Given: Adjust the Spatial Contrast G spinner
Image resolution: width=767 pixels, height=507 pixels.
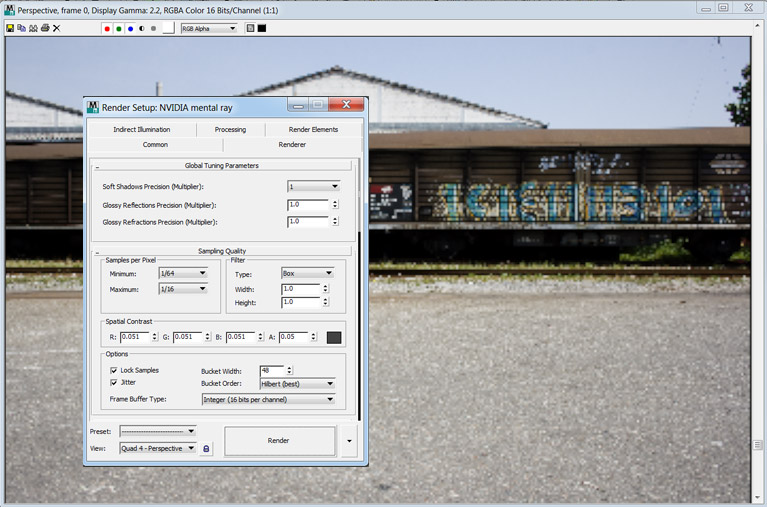Looking at the screenshot, I should click(x=208, y=337).
